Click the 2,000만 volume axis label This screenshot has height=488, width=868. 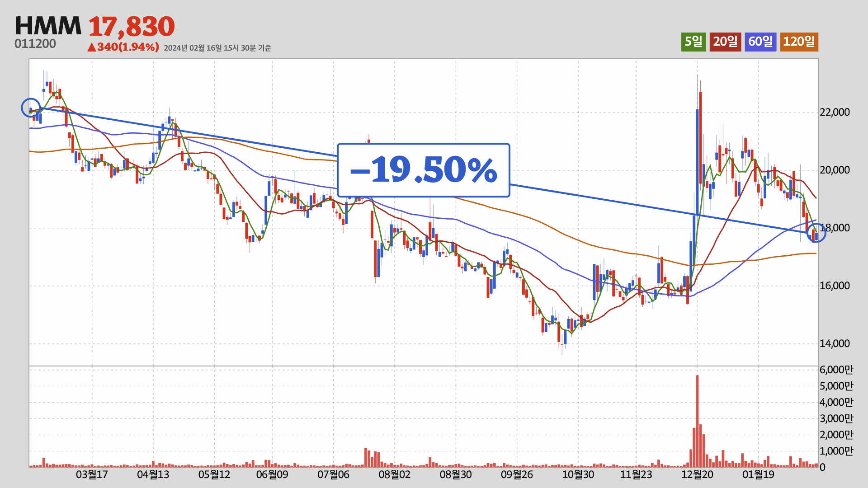[836, 435]
